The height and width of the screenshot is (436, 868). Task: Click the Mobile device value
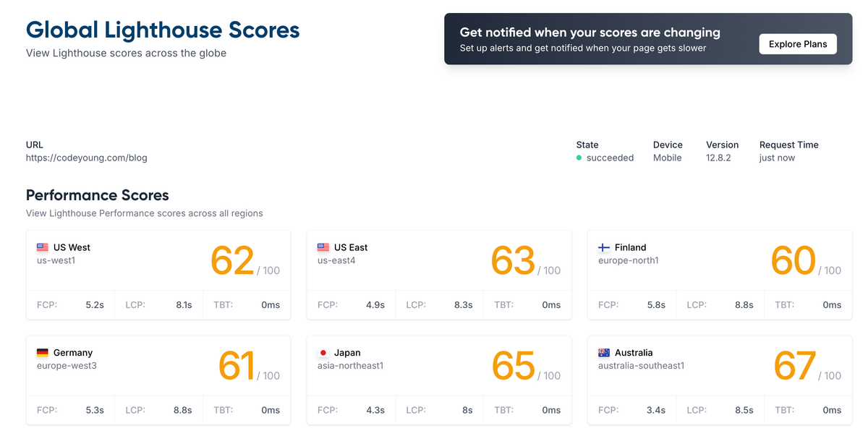pos(667,158)
